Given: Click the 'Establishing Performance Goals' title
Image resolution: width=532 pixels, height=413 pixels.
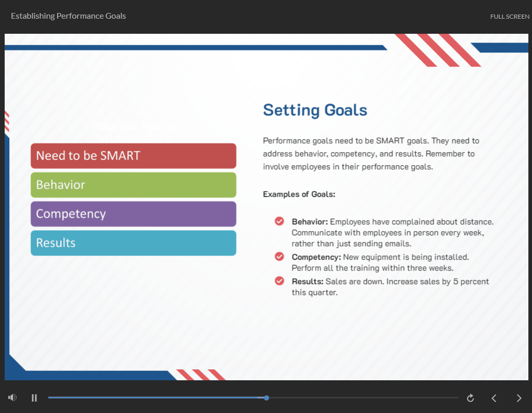Looking at the screenshot, I should (68, 16).
